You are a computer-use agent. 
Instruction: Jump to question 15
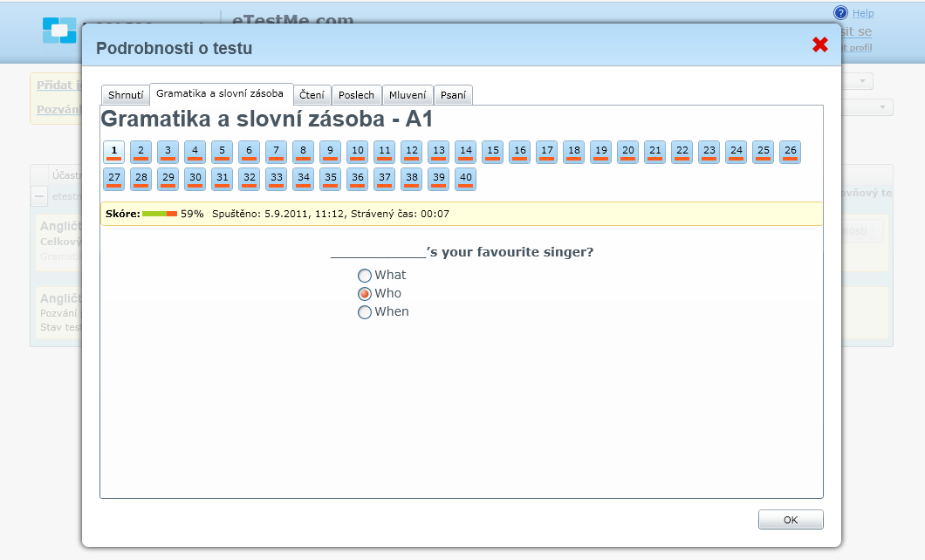coord(492,152)
